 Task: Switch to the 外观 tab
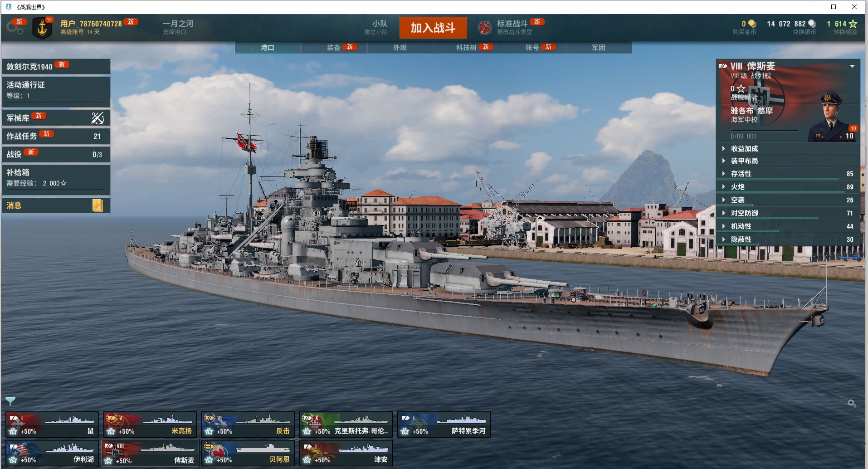(400, 48)
